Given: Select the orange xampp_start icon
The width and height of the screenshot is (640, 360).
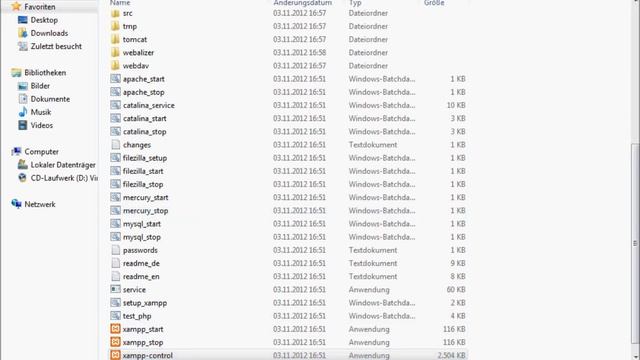Looking at the screenshot, I should click(x=116, y=329).
